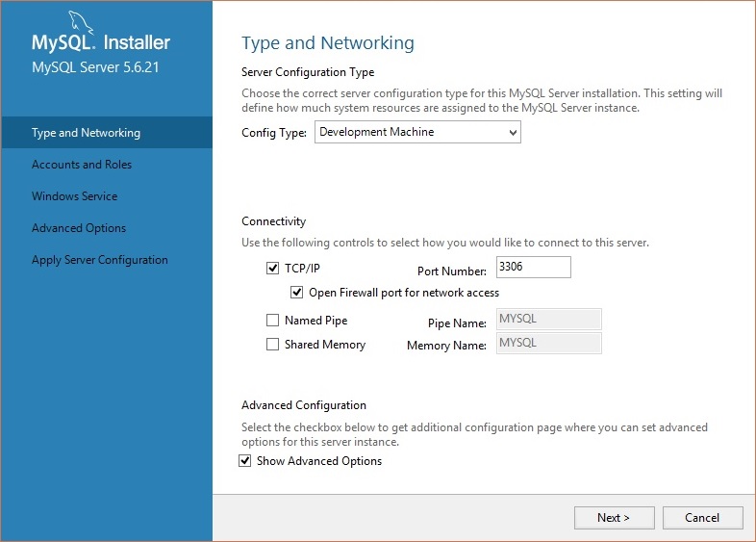Image resolution: width=756 pixels, height=542 pixels.
Task: Click the Type and Networking page heading
Action: coord(328,43)
